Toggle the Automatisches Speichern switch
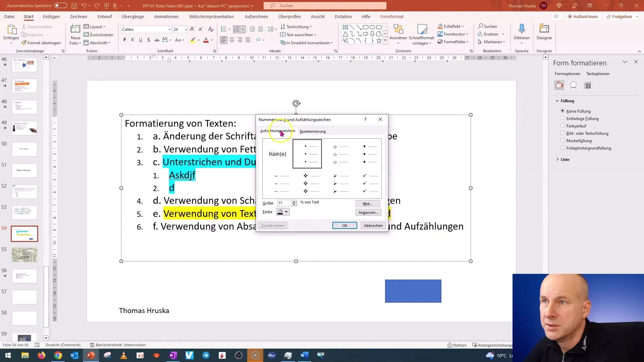Screen dimensions: 644x362 (x=60, y=6)
